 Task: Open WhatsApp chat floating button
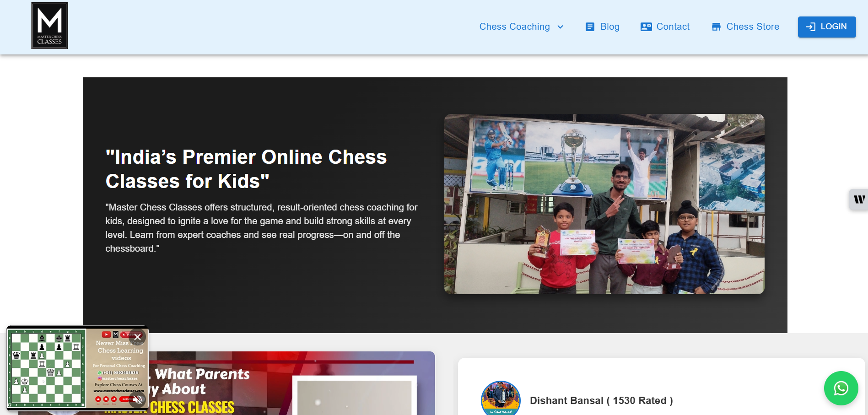click(841, 388)
